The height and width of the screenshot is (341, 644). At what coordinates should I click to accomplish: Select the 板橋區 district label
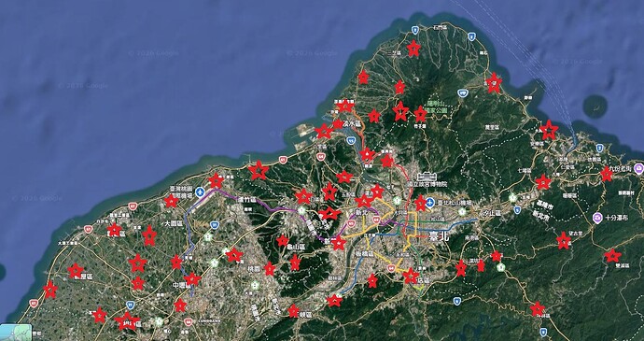click(365, 253)
